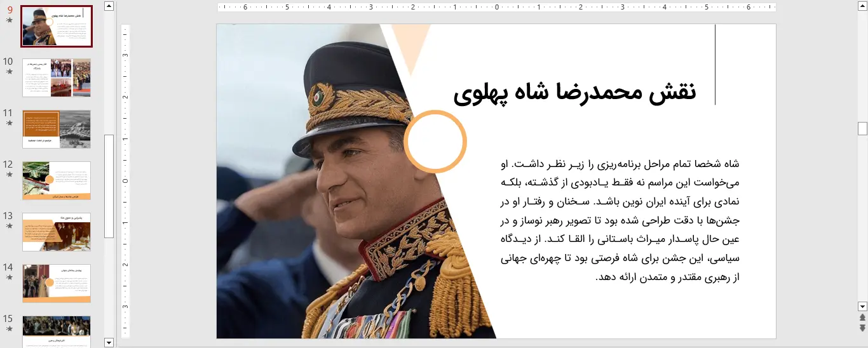868x348 pixels.
Task: Click the transition star icon under slide 12
Action: pos(9,175)
